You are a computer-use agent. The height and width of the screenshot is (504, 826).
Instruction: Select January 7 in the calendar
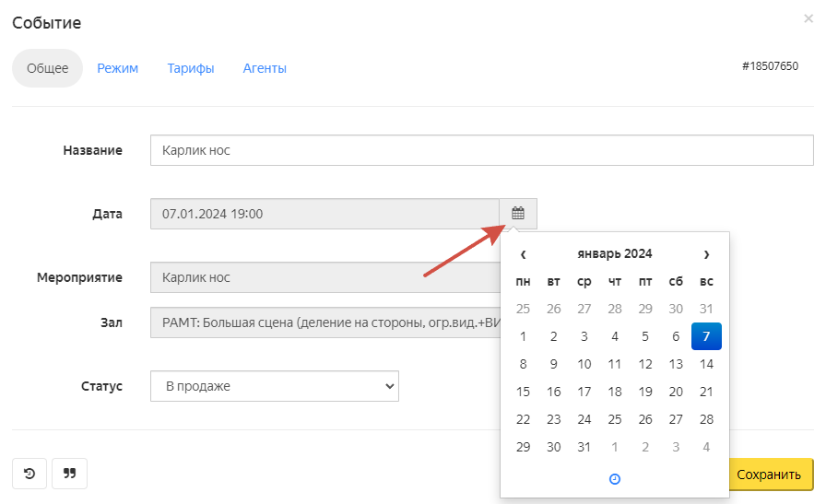[706, 336]
